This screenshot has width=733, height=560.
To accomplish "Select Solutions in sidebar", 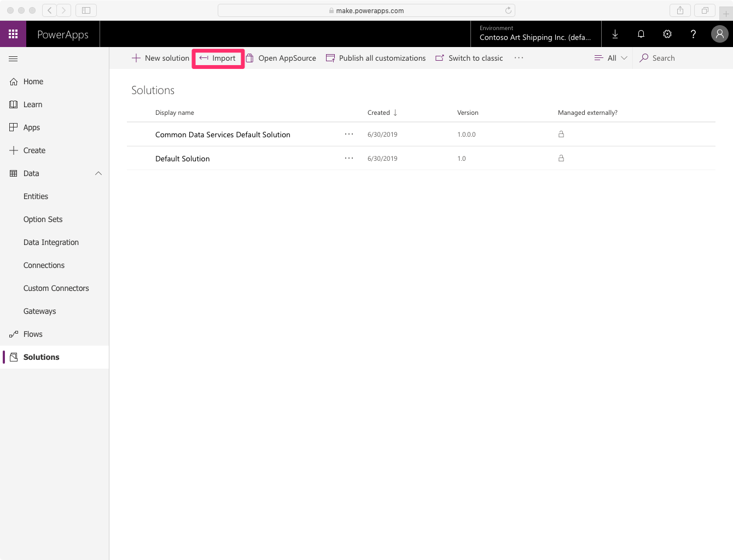I will click(x=55, y=357).
